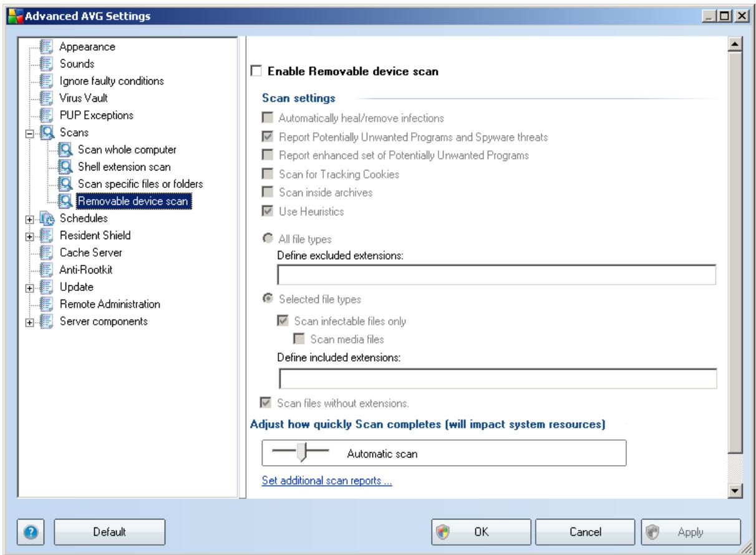The image size is (756, 555).
Task: Open Set additional scan reports link
Action: (x=327, y=482)
